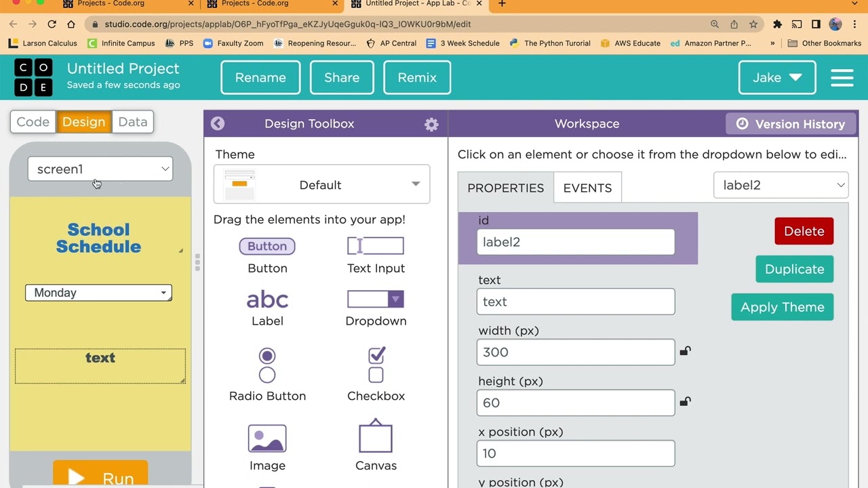868x488 pixels.
Task: Select the Button element icon
Action: [x=267, y=246]
